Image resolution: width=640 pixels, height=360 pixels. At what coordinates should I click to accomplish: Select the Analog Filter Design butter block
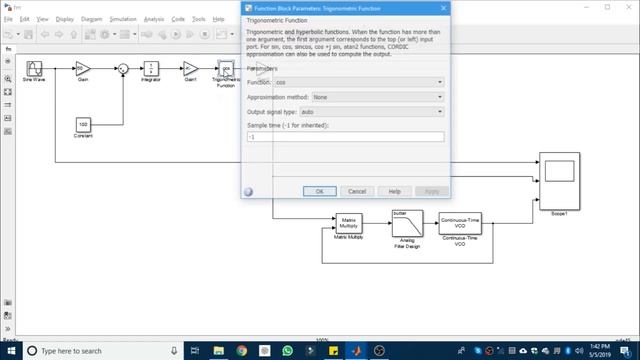(x=407, y=223)
